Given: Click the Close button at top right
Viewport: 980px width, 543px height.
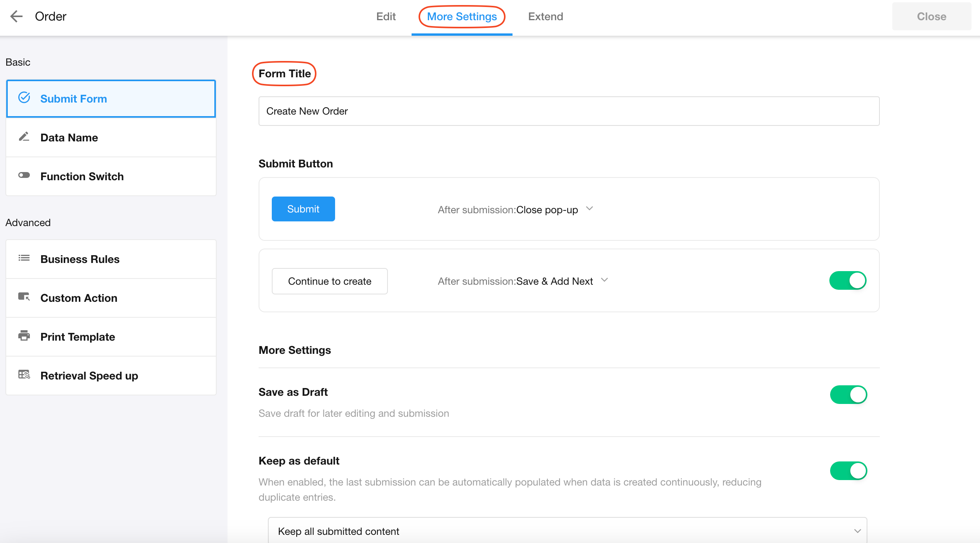Looking at the screenshot, I should coord(931,16).
